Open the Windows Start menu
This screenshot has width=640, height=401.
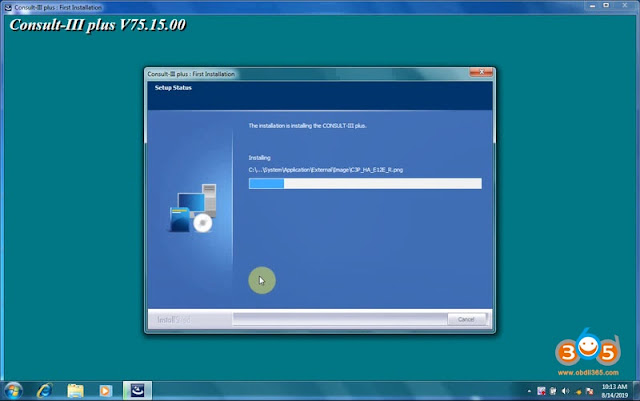point(13,391)
